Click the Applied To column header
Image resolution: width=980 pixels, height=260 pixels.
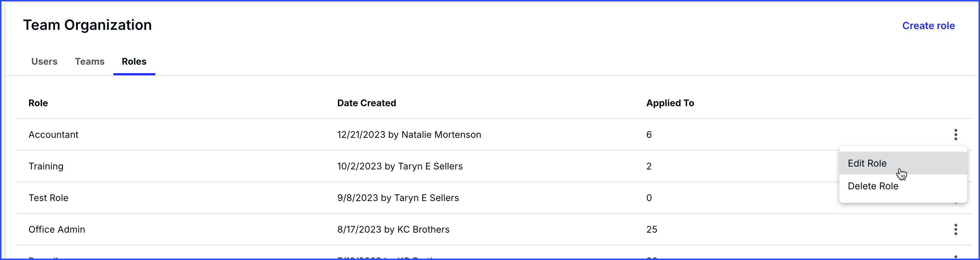click(x=670, y=103)
